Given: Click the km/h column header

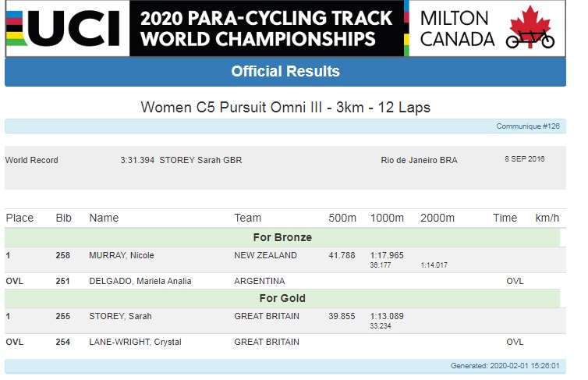Looking at the screenshot, I should coord(547,218).
